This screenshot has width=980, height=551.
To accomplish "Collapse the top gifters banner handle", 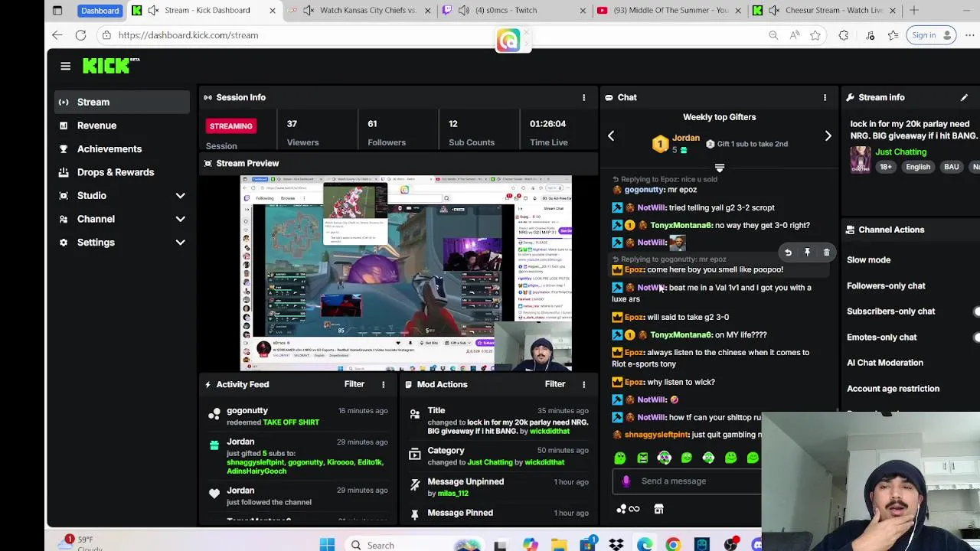I will 719,168.
